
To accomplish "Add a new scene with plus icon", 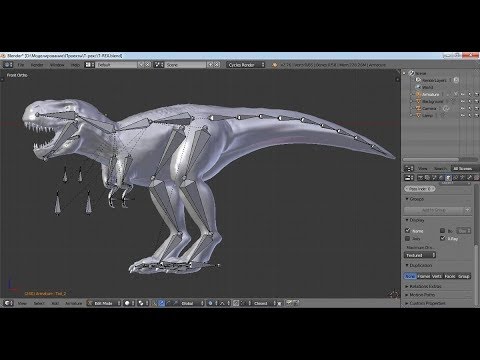I will click(210, 65).
